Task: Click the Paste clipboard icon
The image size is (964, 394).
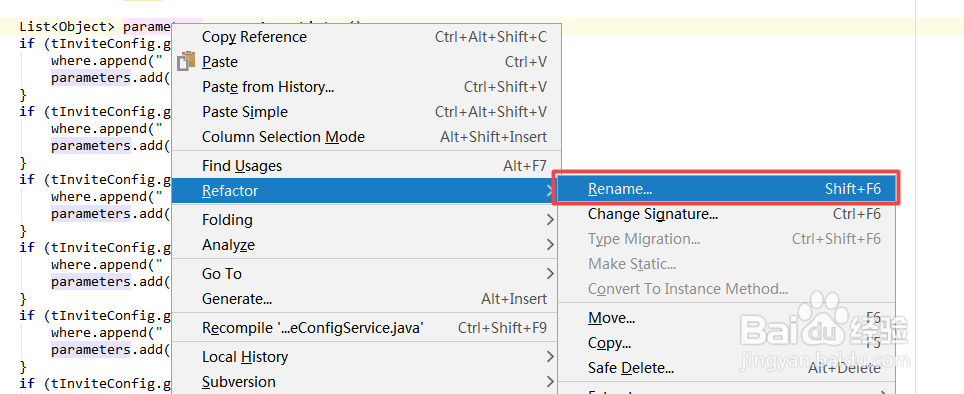Action: tap(186, 62)
